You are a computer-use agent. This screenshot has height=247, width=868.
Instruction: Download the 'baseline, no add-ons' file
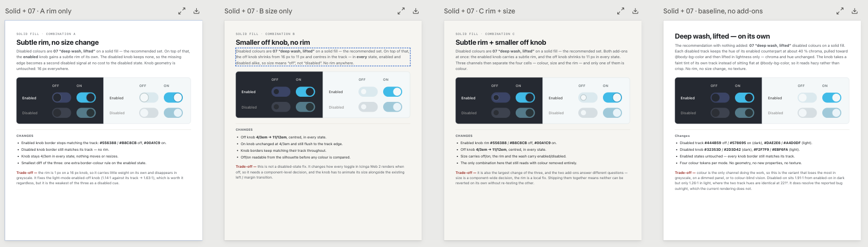854,11
